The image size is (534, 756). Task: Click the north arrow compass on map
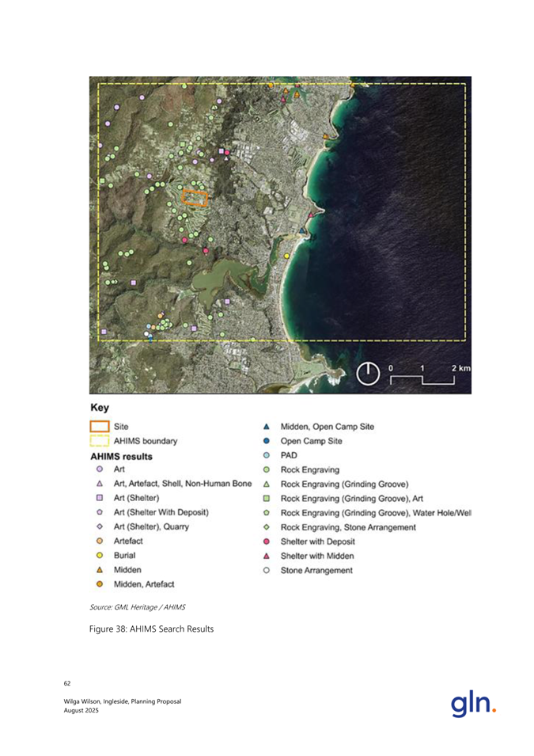[x=368, y=373]
